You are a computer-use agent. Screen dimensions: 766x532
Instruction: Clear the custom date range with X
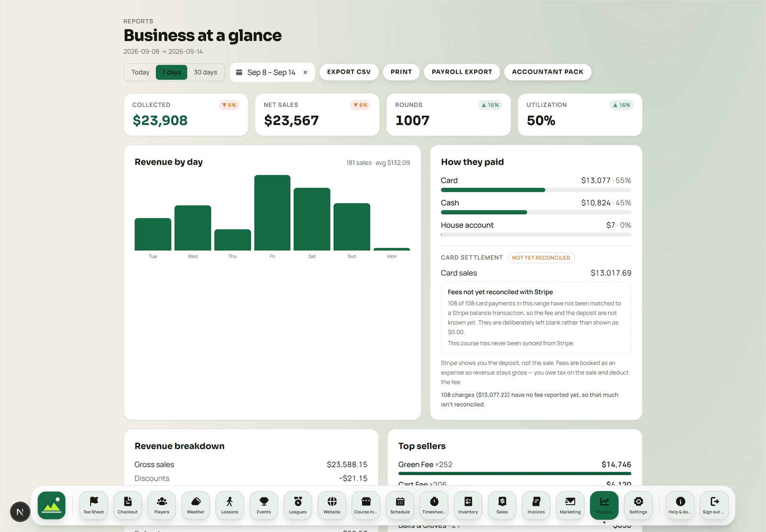pyautogui.click(x=305, y=72)
